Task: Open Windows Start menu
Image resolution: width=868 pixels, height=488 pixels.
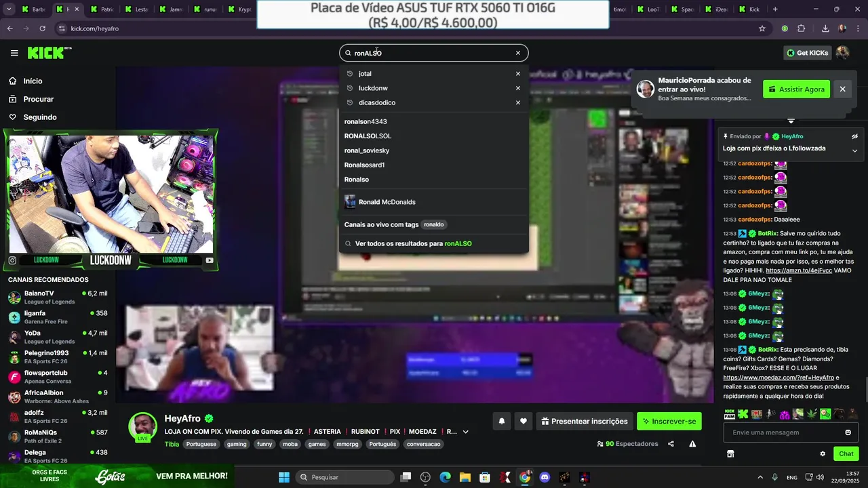Action: point(284,477)
